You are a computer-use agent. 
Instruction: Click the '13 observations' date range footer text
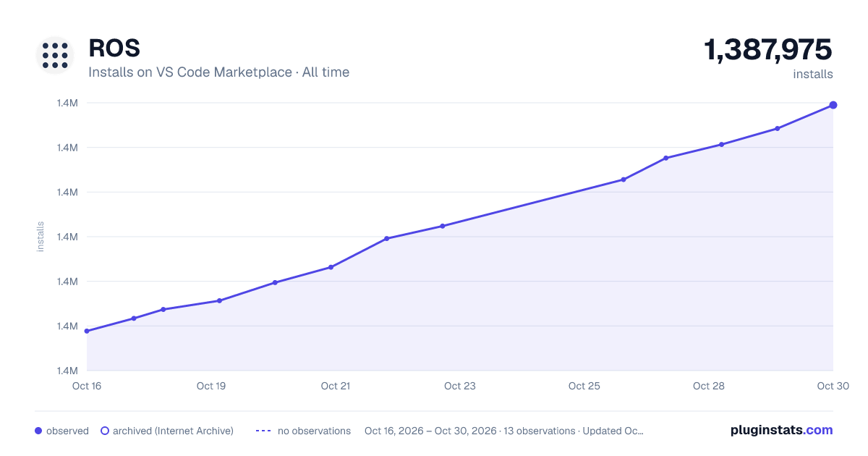click(504, 431)
